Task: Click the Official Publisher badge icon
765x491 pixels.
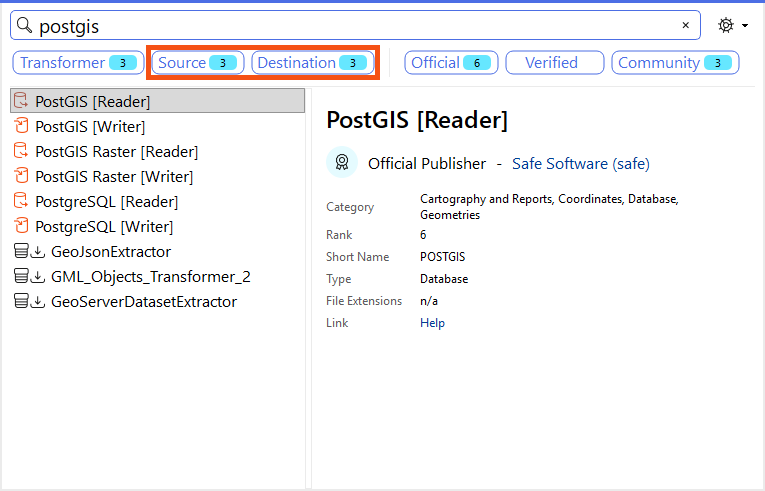Action: (x=342, y=162)
